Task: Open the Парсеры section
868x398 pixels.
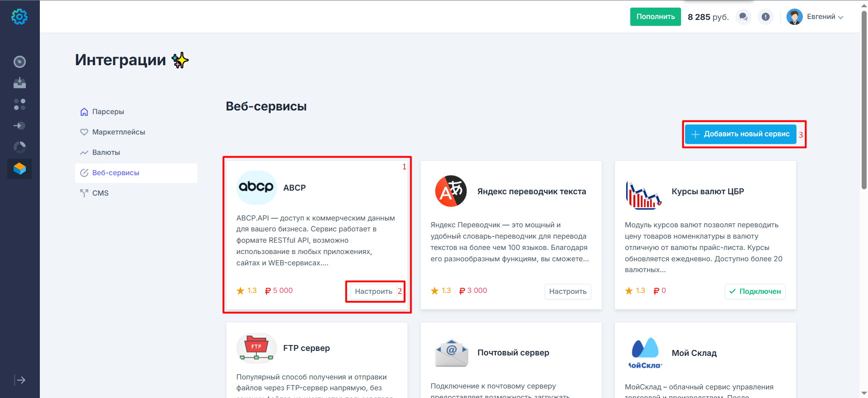Action: point(108,112)
